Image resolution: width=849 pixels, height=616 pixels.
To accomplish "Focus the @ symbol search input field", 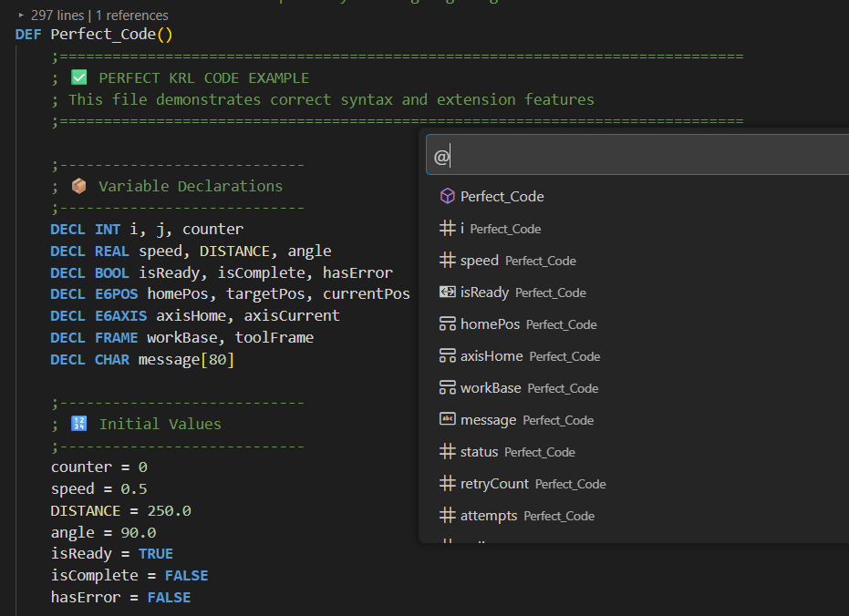I will [637, 155].
